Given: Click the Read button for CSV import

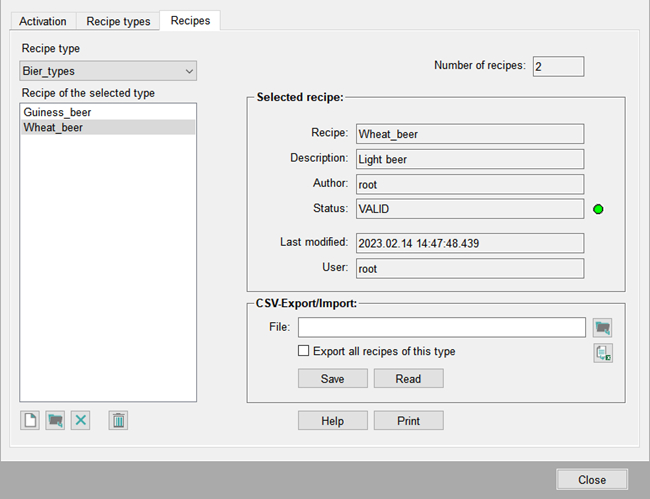Looking at the screenshot, I should click(x=408, y=378).
